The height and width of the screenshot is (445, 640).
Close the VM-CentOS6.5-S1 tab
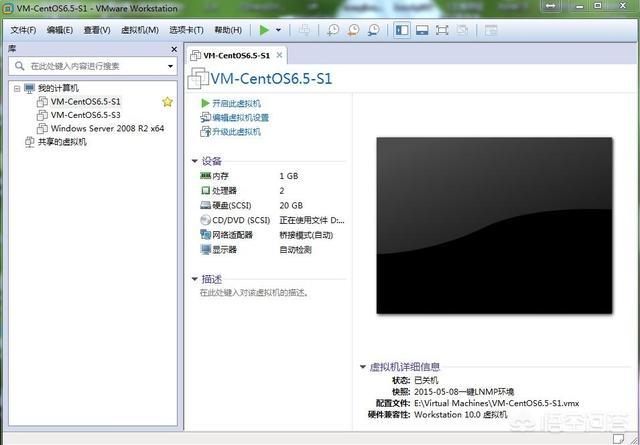tap(279, 55)
